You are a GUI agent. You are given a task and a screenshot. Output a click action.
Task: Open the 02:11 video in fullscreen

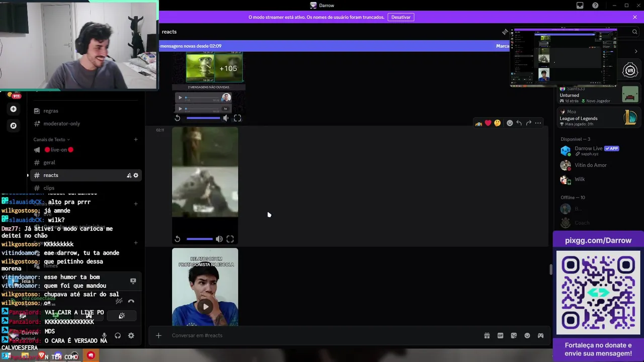230,239
